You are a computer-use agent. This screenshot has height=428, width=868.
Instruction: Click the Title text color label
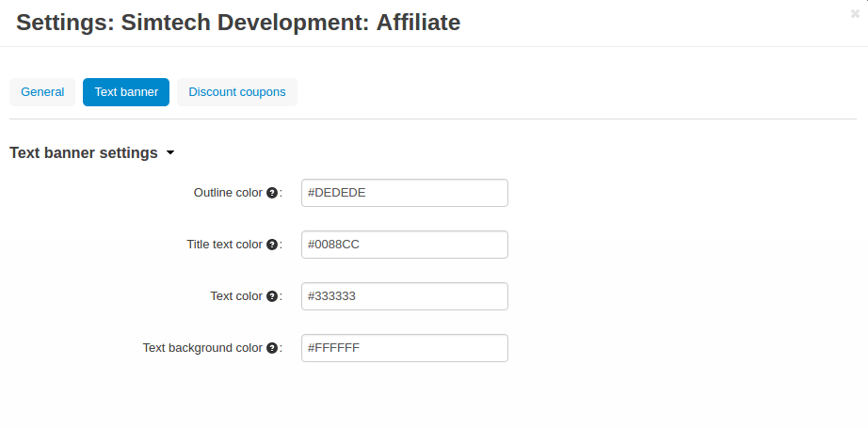(224, 245)
